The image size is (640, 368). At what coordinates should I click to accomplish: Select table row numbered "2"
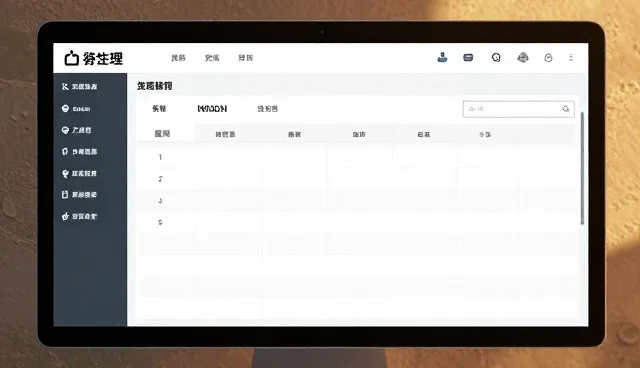point(357,179)
